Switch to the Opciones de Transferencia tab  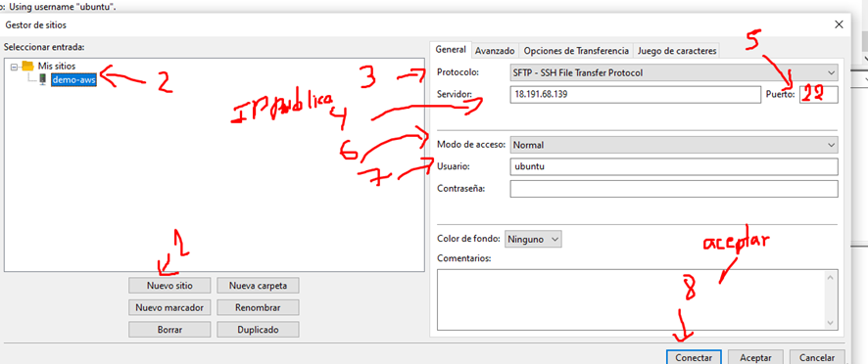tap(576, 50)
